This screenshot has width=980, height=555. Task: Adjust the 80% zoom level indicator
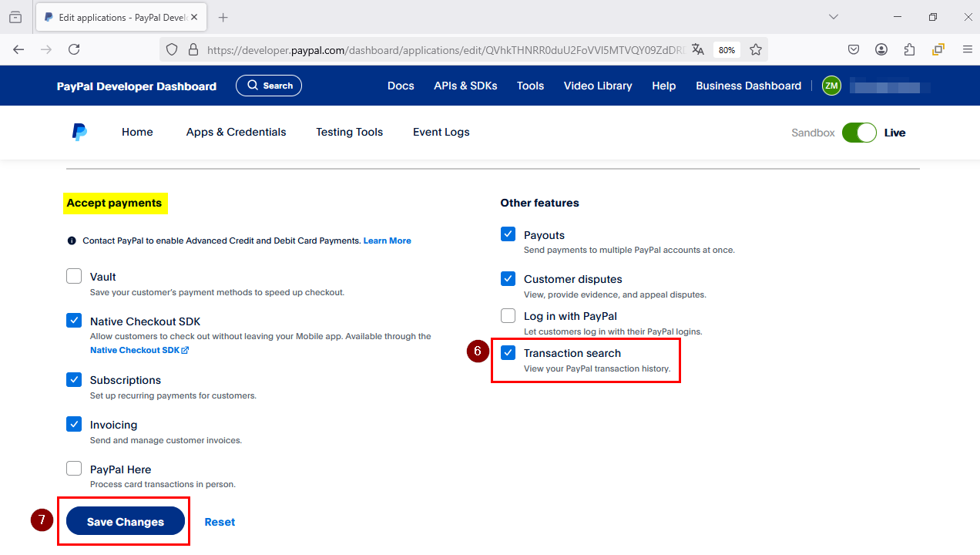click(x=727, y=49)
